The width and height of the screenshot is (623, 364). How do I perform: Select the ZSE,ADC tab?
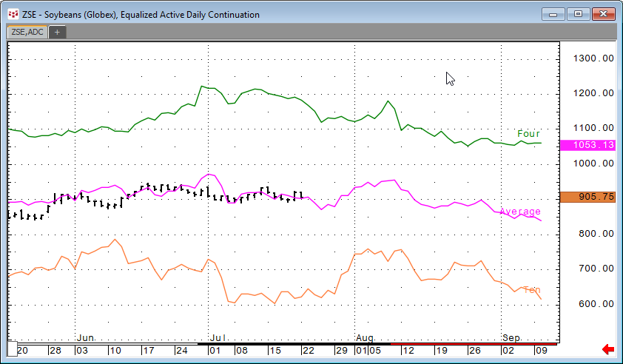click(x=27, y=32)
